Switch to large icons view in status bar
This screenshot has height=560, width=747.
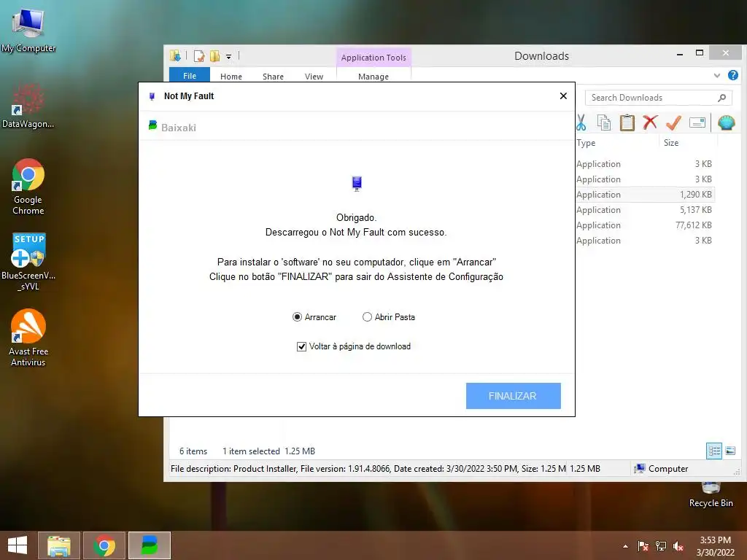point(730,451)
